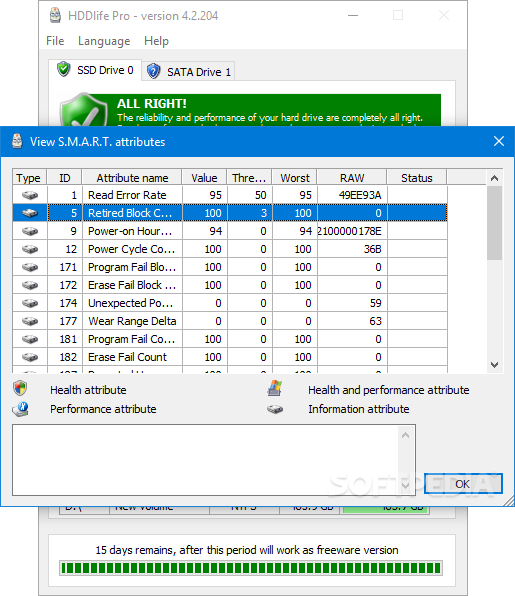Screen dimensions: 515x596
Task: Click inside the attribute description text box
Action: [205, 460]
